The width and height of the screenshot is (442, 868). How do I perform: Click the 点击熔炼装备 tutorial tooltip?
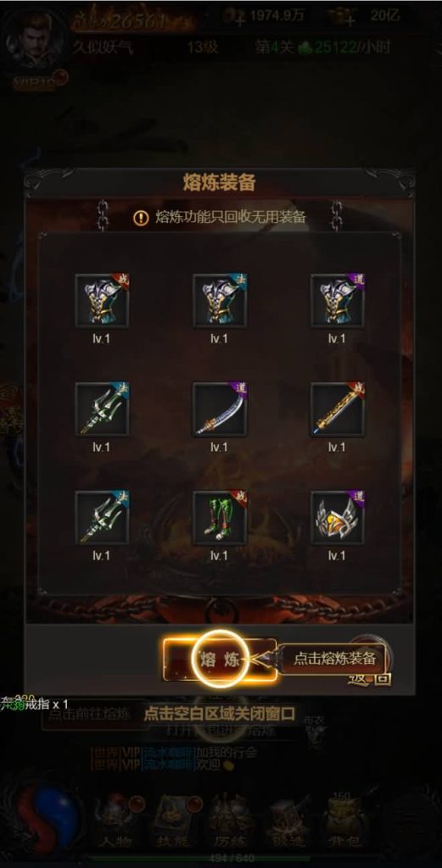tap(334, 659)
